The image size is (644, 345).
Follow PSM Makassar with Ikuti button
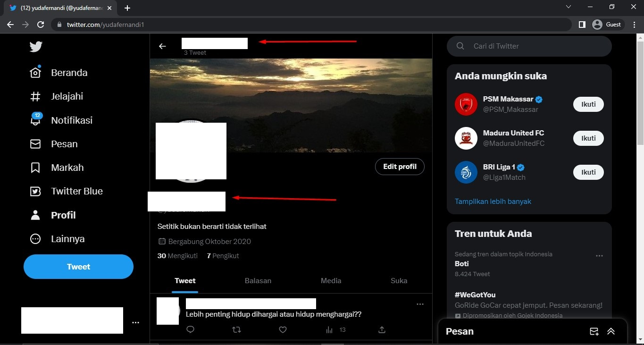pos(588,104)
